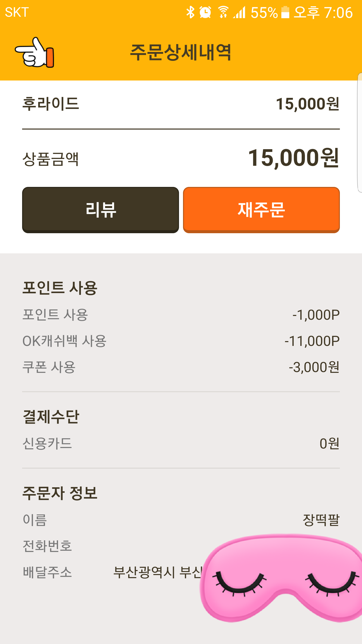362x644 pixels.
Task: Tap the 주문자 정보 section heading
Action: pyautogui.click(x=60, y=493)
